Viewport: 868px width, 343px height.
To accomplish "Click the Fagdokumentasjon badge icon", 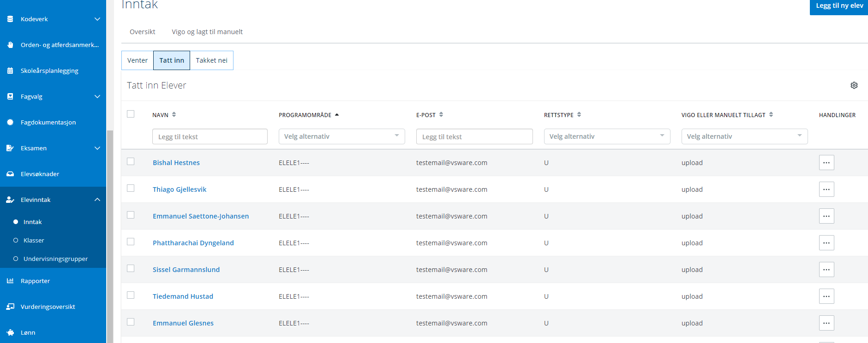I will (x=10, y=122).
